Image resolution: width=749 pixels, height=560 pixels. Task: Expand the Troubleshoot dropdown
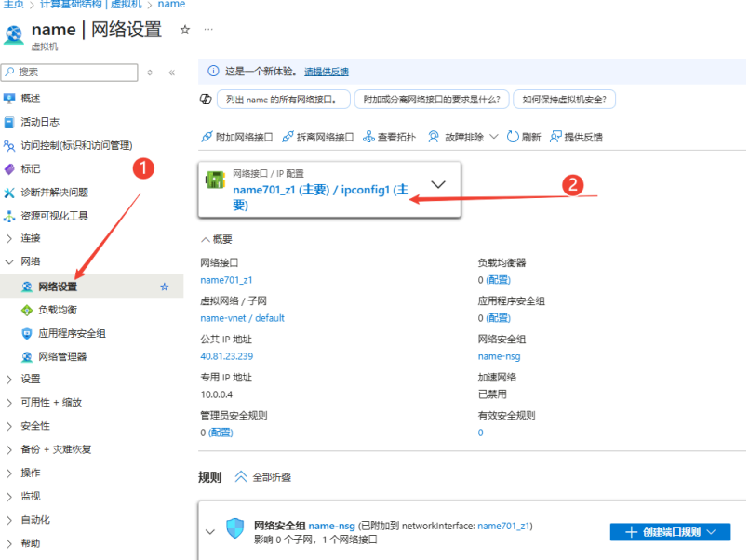tap(493, 137)
